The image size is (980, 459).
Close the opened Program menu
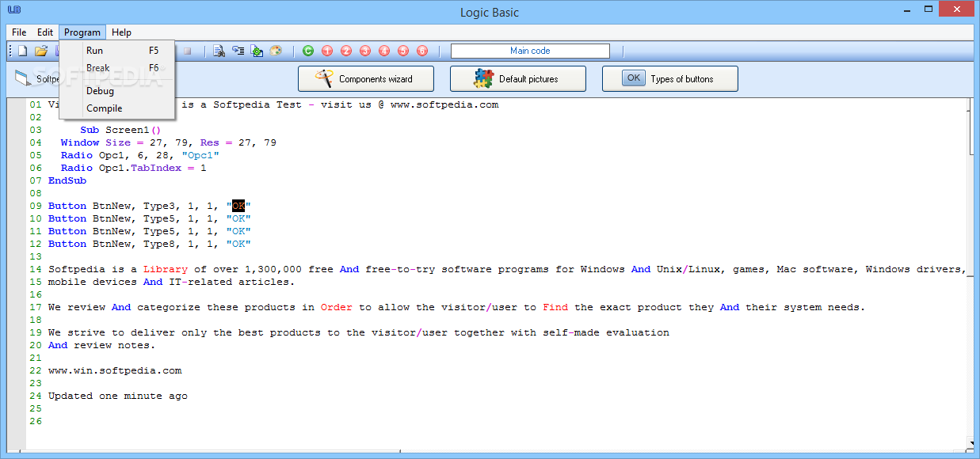pyautogui.click(x=82, y=32)
